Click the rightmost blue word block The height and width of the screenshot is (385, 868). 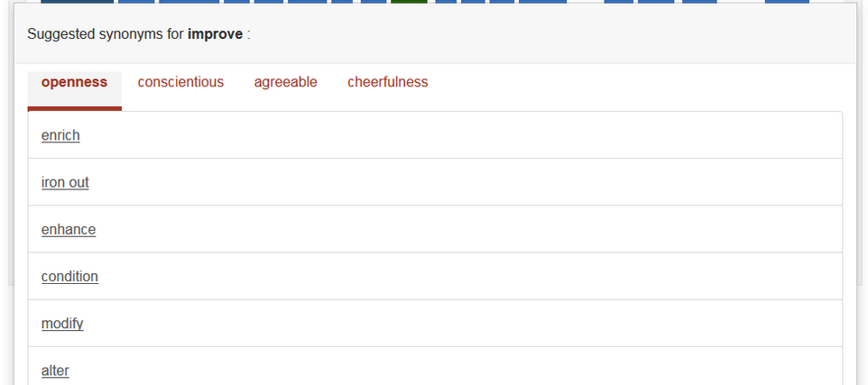[787, 2]
